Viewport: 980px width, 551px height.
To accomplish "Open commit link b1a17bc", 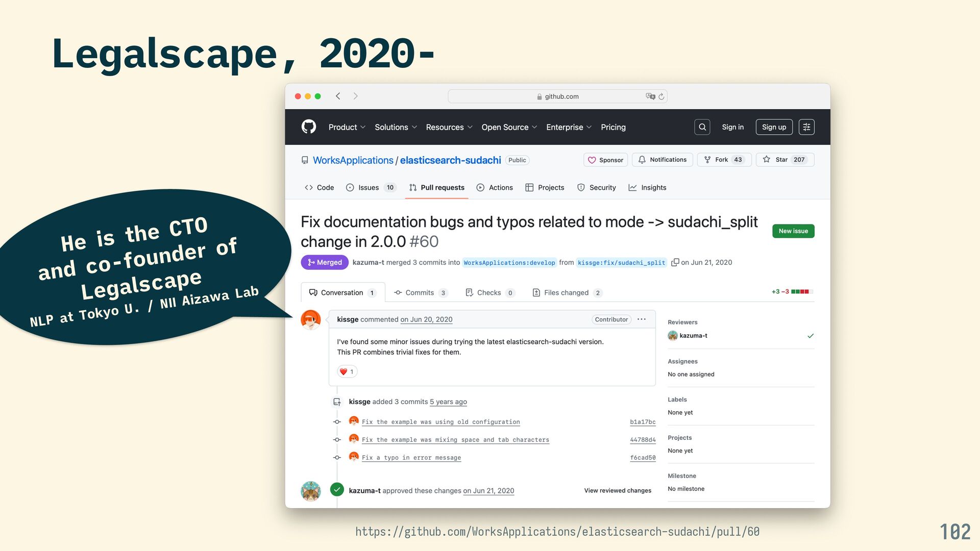I will coord(643,422).
